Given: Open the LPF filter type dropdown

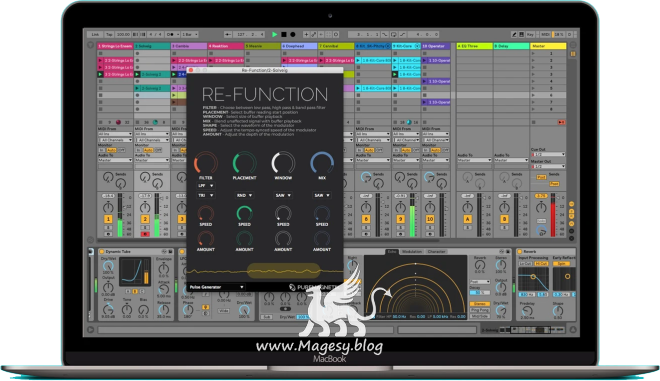Looking at the screenshot, I should click(205, 186).
